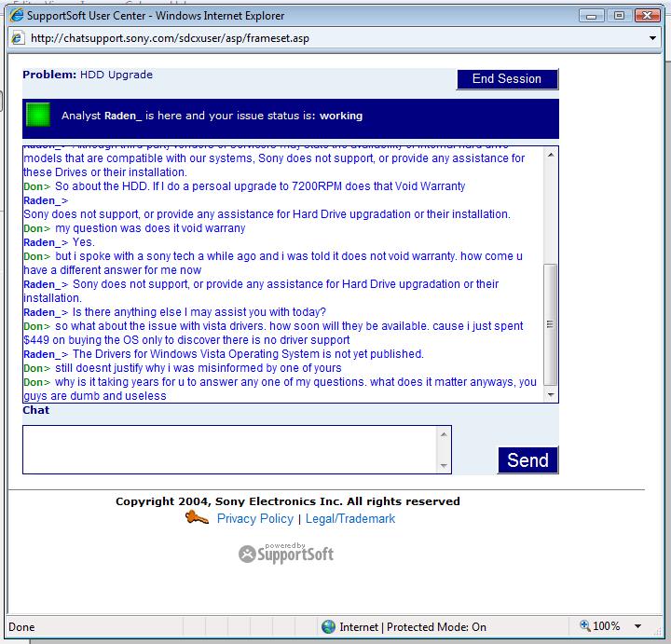Image resolution: width=671 pixels, height=644 pixels.
Task: Click the orange key icon beside Privacy Policy
Action: pos(197,518)
